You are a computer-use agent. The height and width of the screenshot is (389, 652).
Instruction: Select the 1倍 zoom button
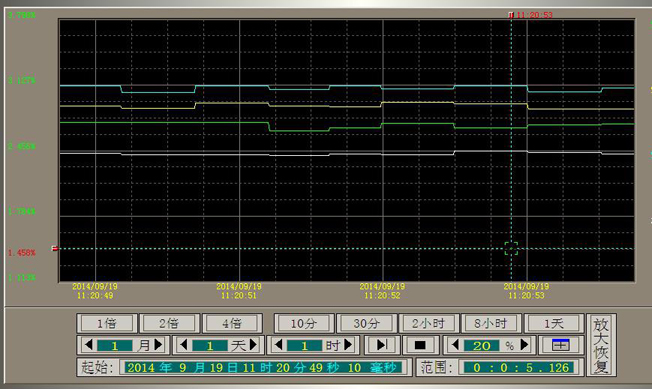107,323
